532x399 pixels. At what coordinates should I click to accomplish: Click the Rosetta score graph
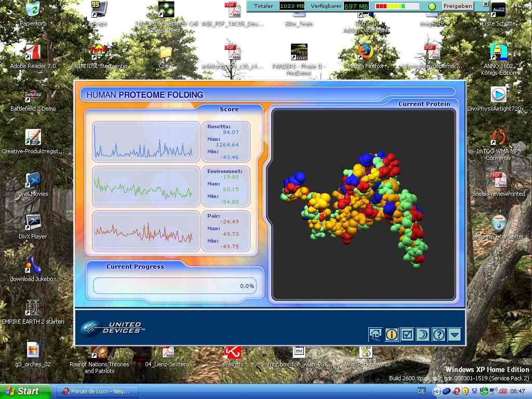pos(146,142)
